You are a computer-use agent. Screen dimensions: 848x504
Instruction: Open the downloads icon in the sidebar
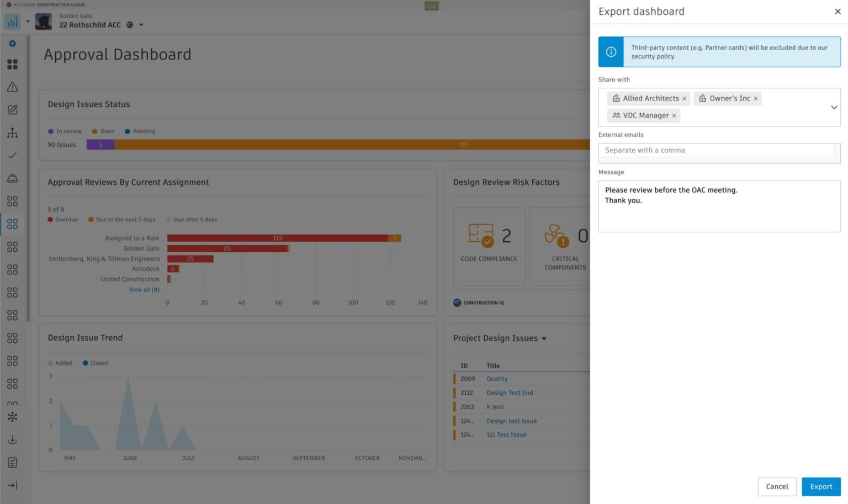pyautogui.click(x=12, y=439)
